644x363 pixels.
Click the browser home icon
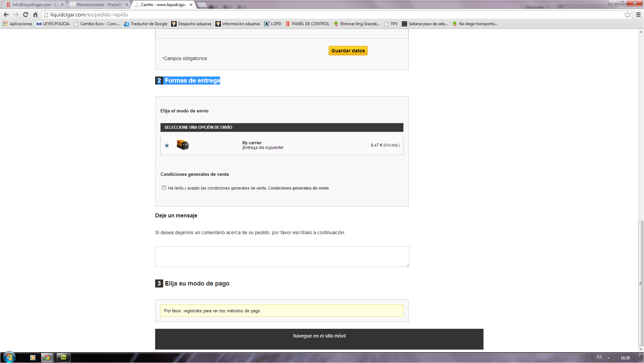point(35,14)
